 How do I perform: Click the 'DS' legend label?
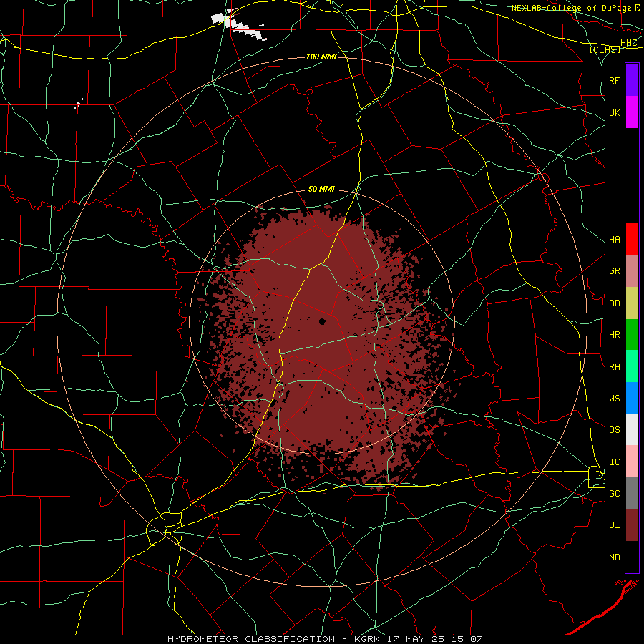click(614, 429)
